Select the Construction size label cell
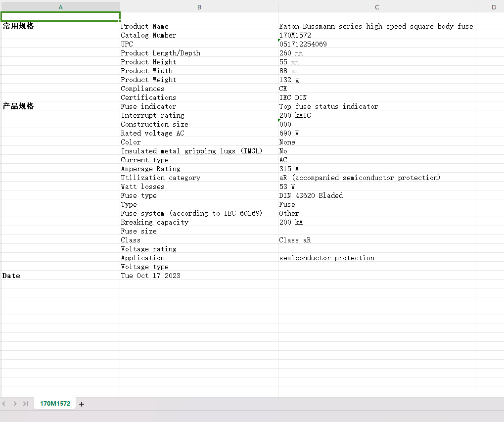The width and height of the screenshot is (504, 422). [x=199, y=124]
